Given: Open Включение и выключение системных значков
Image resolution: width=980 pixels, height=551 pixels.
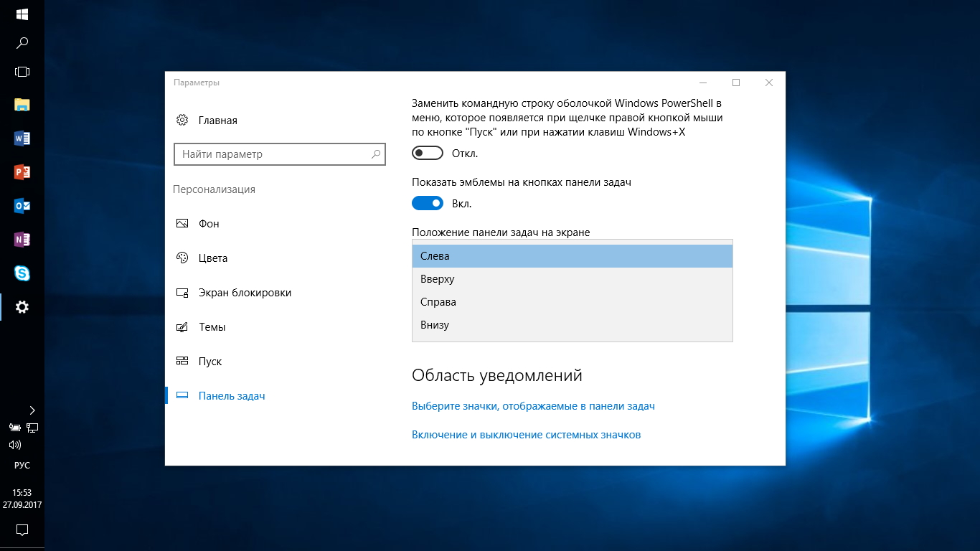Looking at the screenshot, I should [x=526, y=435].
